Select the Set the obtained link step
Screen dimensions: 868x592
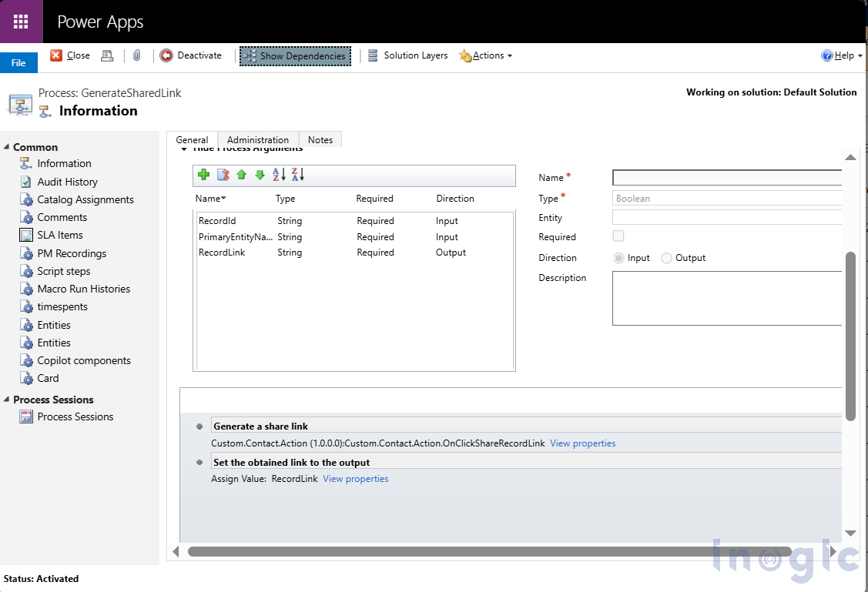click(526, 462)
